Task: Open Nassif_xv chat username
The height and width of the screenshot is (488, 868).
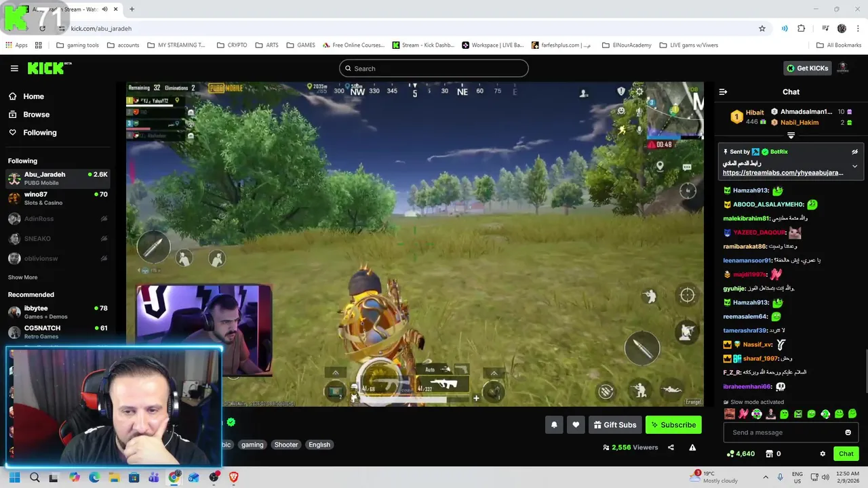Action: [757, 344]
